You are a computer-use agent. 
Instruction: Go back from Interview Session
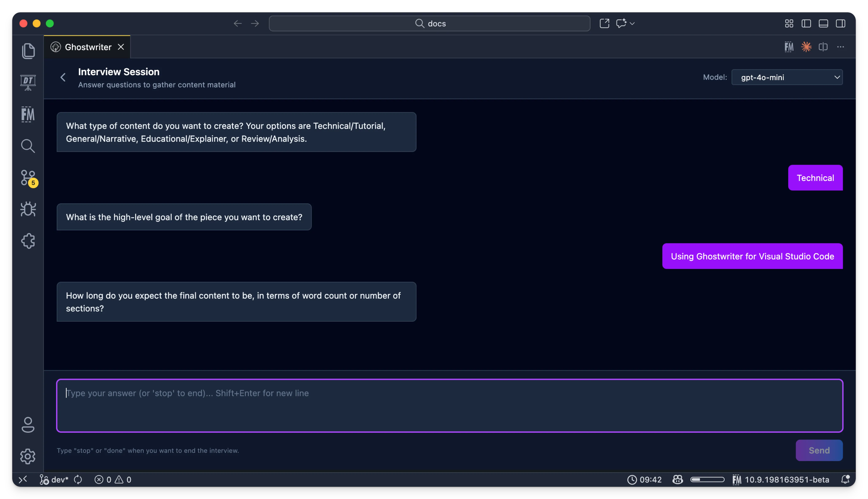[x=63, y=77]
